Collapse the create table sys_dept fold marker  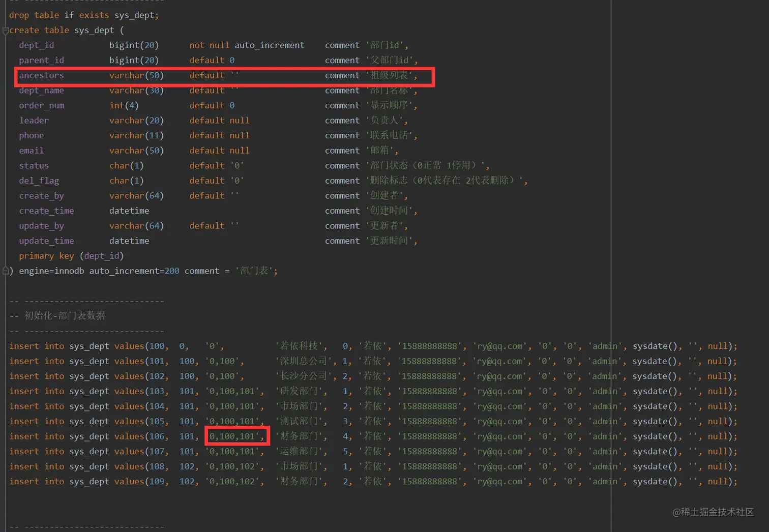pos(6,31)
